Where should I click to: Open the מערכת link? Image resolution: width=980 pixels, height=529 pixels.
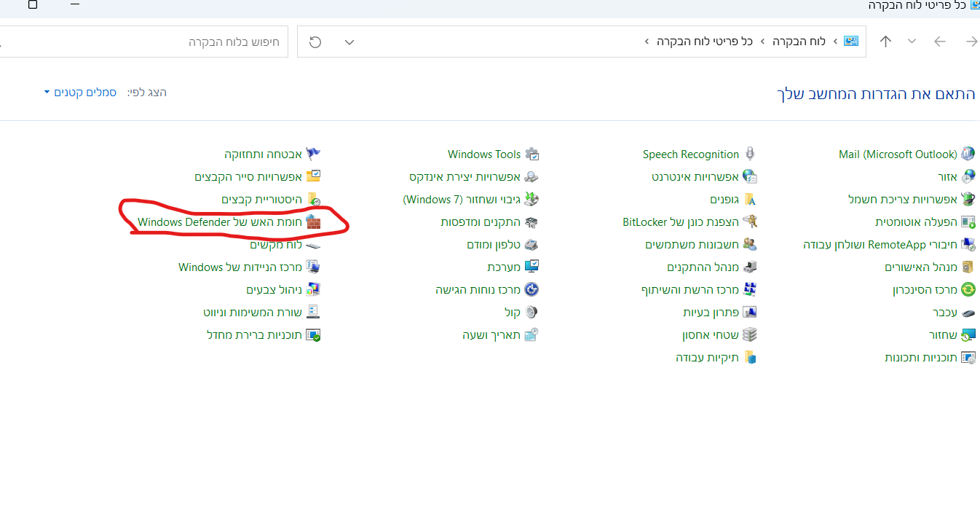[504, 267]
